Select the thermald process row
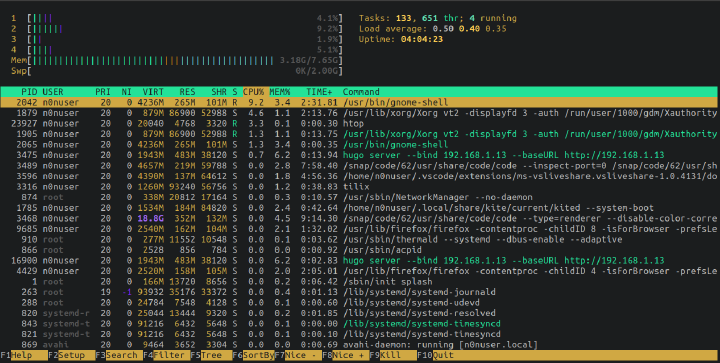 click(x=359, y=240)
